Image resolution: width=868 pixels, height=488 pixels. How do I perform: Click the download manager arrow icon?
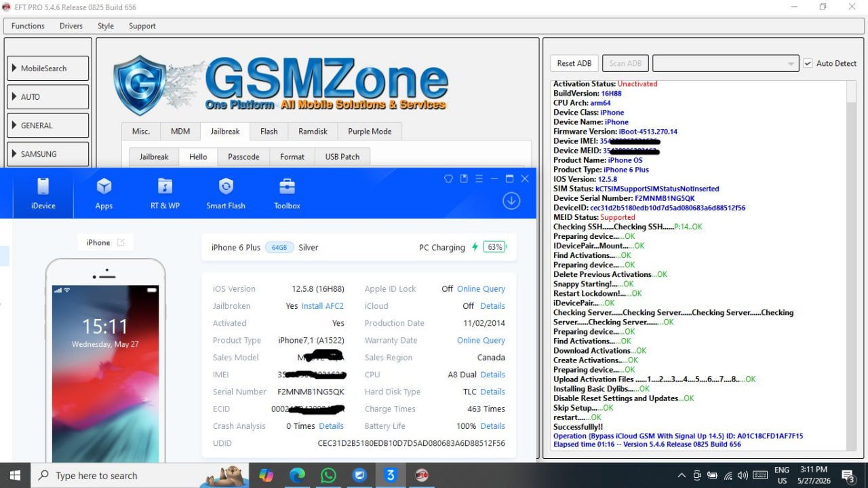pos(511,201)
